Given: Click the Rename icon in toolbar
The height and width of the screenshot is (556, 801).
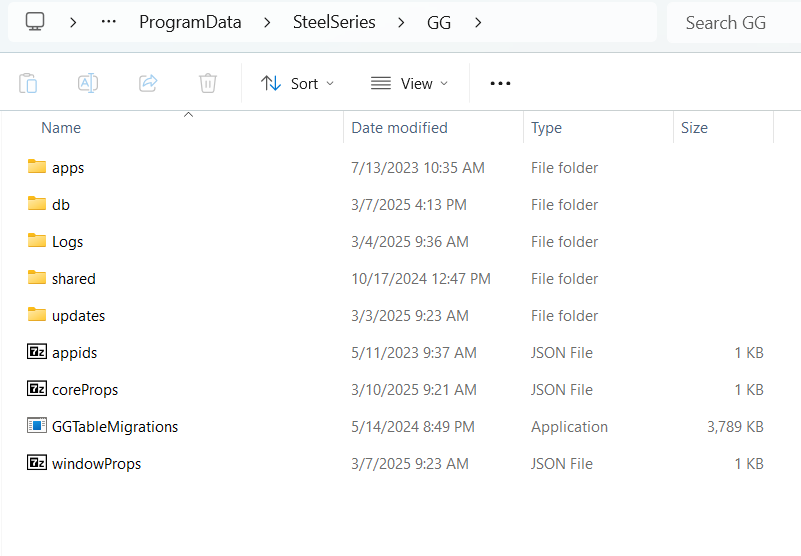Looking at the screenshot, I should click(88, 83).
